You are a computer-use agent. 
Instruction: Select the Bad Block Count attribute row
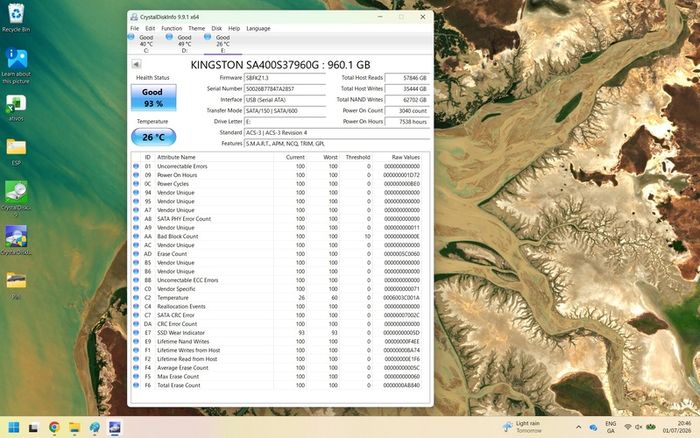click(280, 236)
